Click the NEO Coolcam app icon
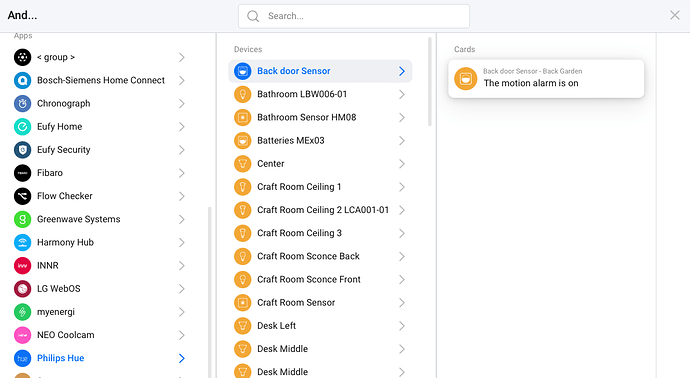Image resolution: width=690 pixels, height=378 pixels. tap(22, 335)
